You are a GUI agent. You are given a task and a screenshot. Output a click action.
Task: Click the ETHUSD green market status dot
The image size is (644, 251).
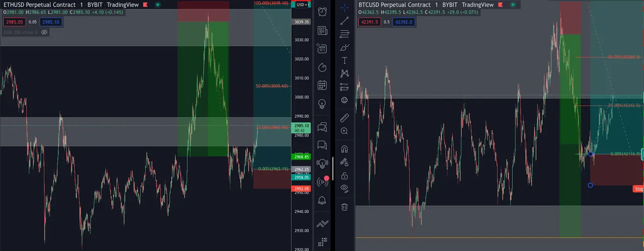[157, 5]
